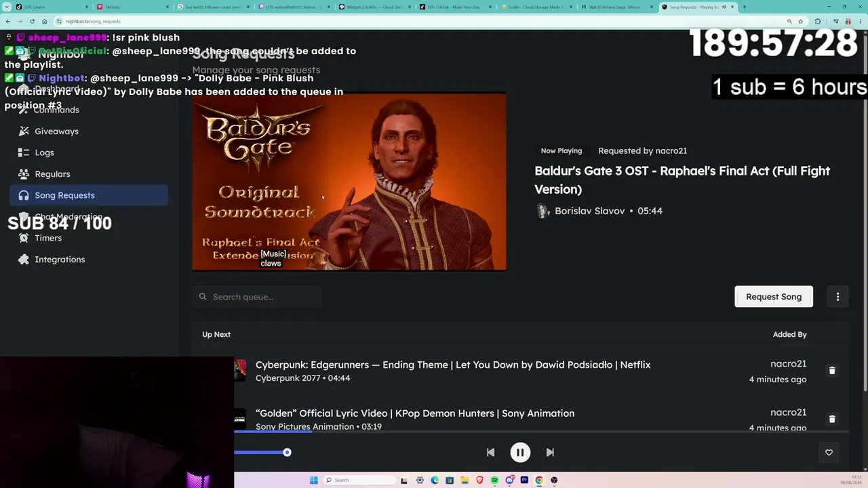Go back in browser history
868x488 pixels.
pyautogui.click(x=7, y=21)
